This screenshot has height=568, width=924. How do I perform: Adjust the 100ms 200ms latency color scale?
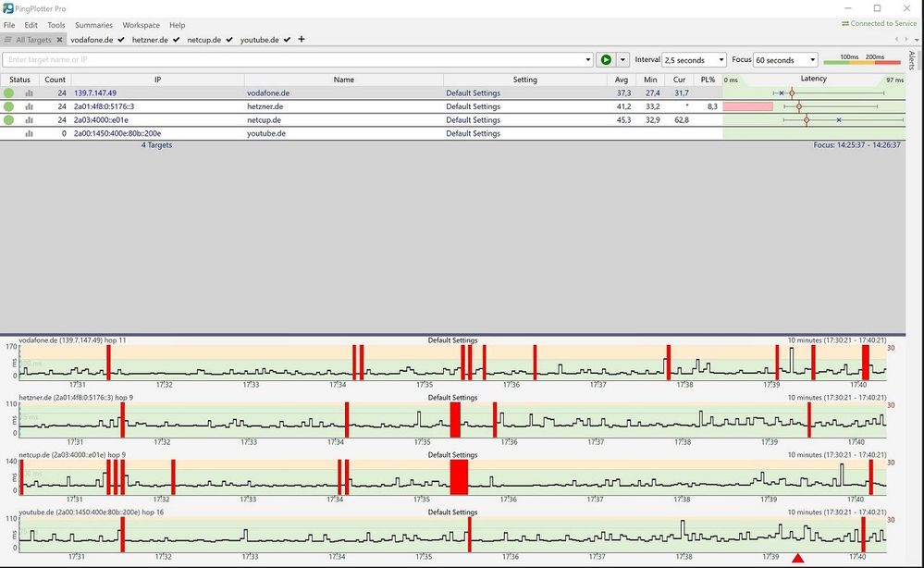[x=862, y=60]
